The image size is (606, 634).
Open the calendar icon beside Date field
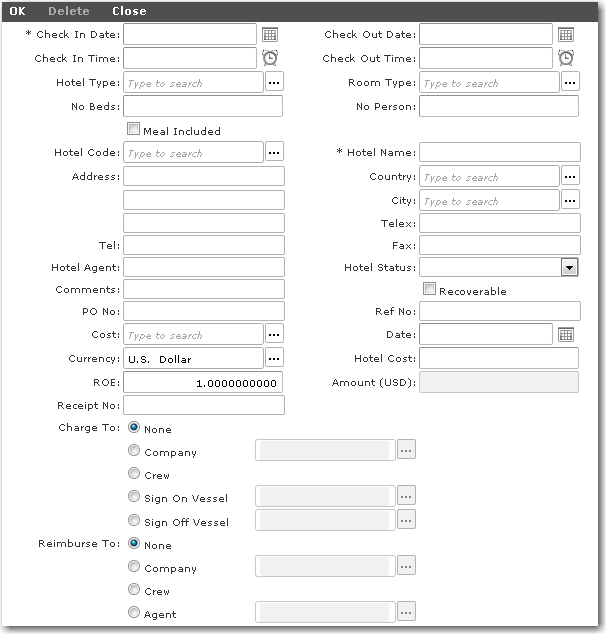coord(566,335)
